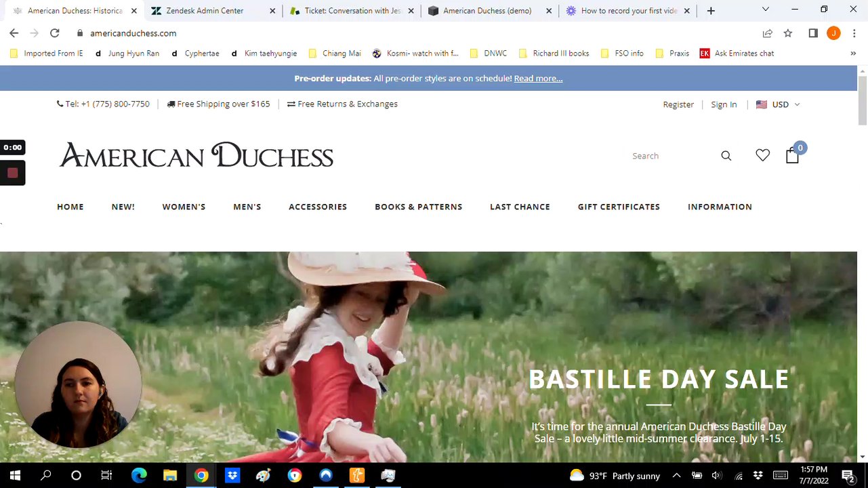Open File Explorer from taskbar

[x=170, y=475]
